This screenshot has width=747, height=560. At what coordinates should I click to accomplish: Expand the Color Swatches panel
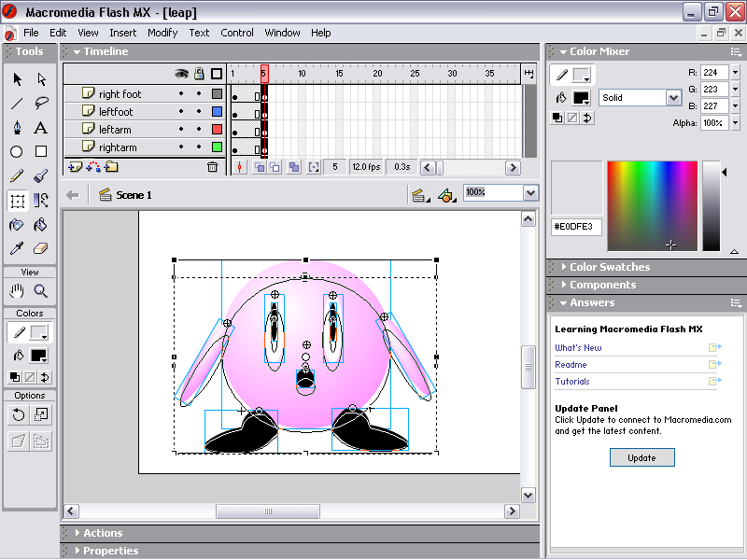coord(610,267)
